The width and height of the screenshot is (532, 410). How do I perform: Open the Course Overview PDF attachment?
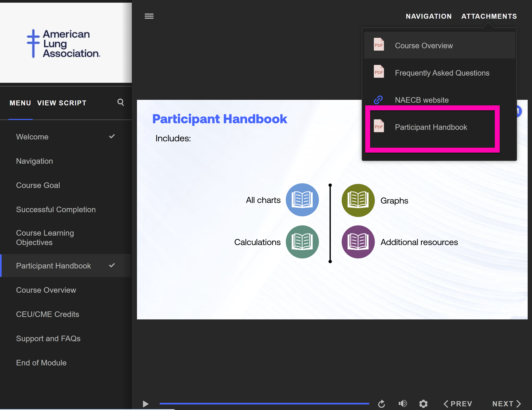point(423,46)
